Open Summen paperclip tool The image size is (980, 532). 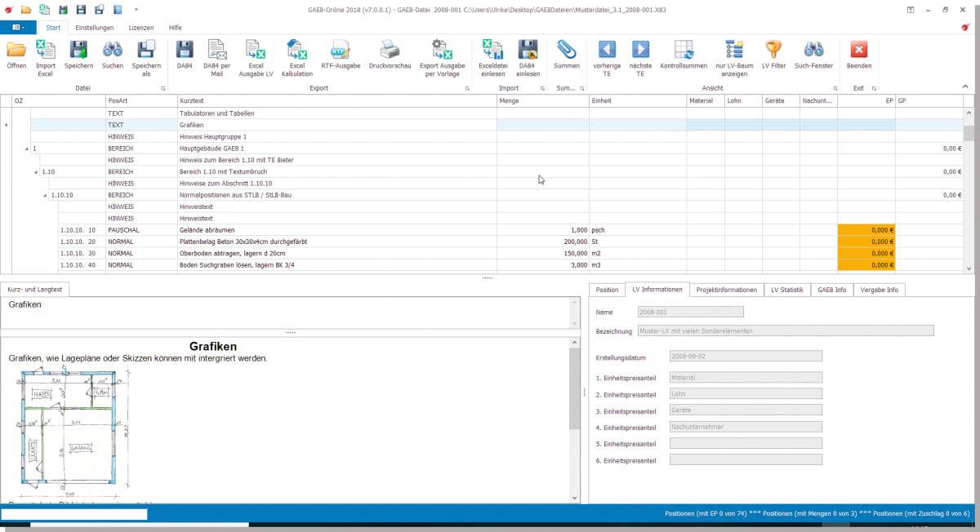[567, 55]
